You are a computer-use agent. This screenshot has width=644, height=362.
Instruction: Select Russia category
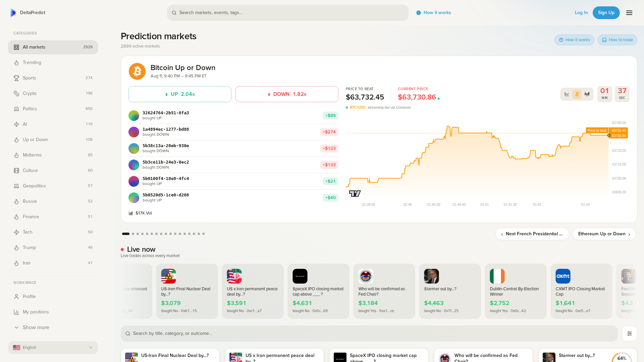(53, 201)
